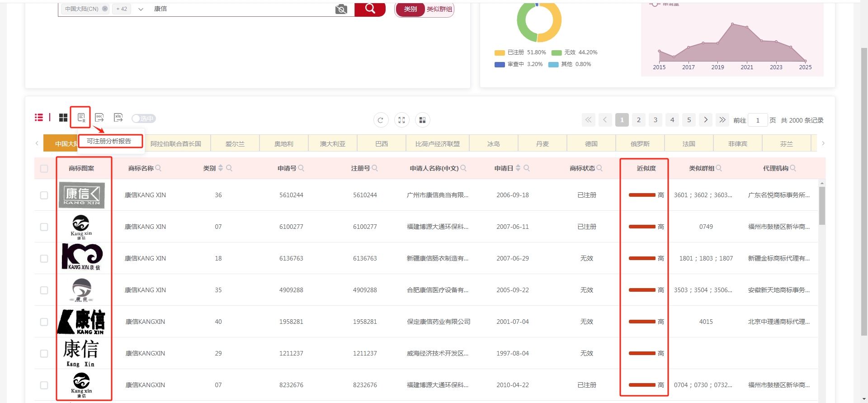Screen dimensions: 868x403
Task: Search within 类似群组 column
Action: point(719,168)
